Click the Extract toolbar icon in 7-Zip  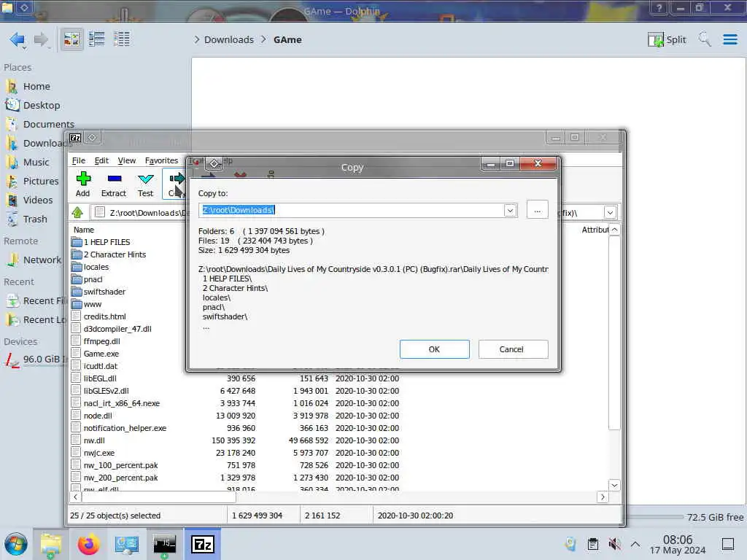click(x=113, y=184)
